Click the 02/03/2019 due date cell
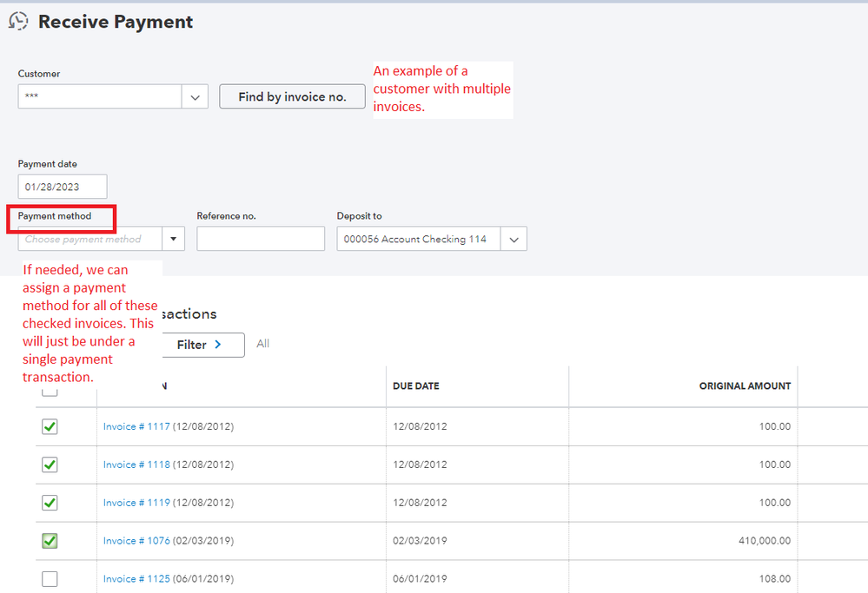The width and height of the screenshot is (868, 593). click(x=420, y=541)
